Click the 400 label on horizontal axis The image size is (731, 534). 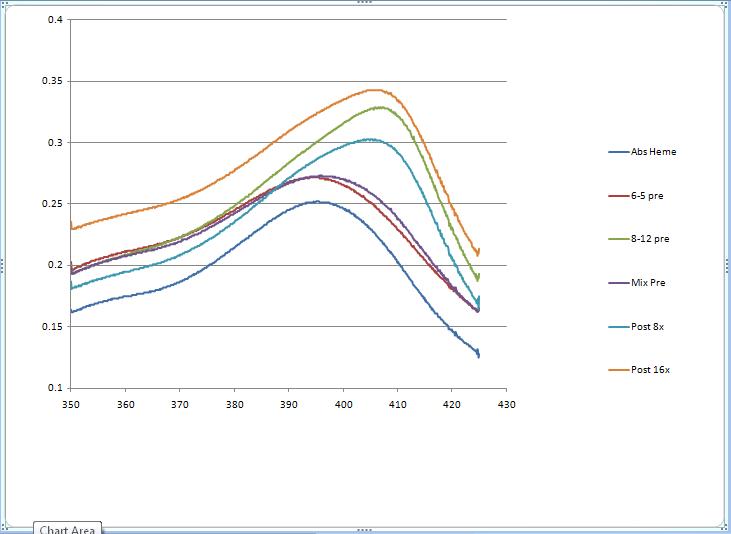343,405
